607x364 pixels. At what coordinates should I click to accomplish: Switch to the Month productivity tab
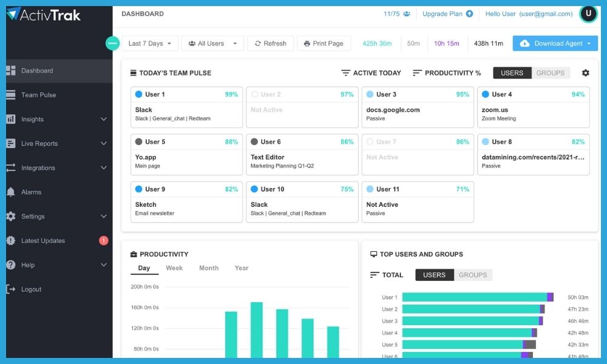point(209,268)
